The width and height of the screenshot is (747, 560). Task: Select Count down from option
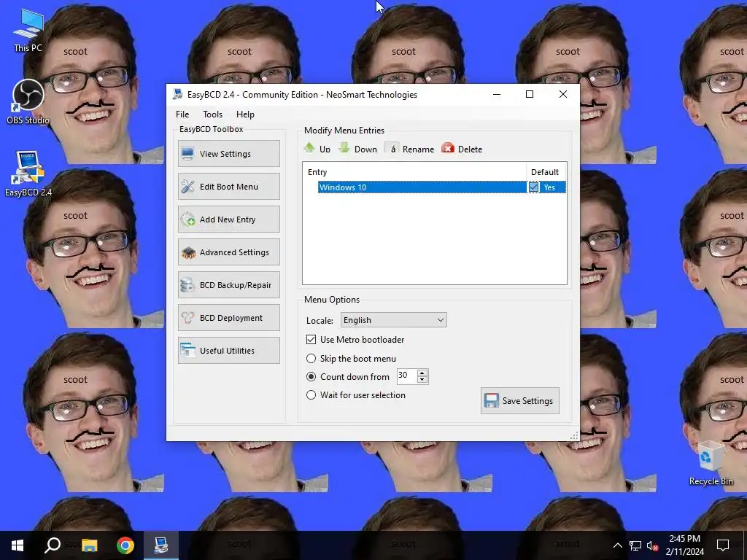pos(311,377)
